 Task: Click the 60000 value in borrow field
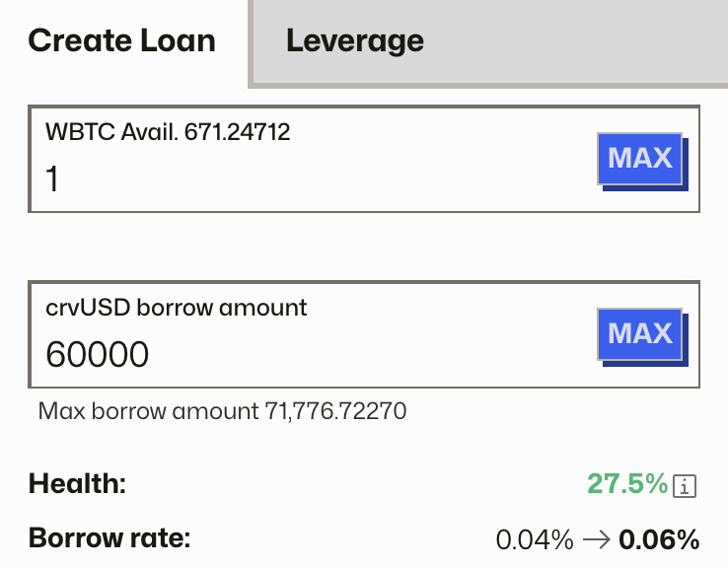(x=98, y=354)
